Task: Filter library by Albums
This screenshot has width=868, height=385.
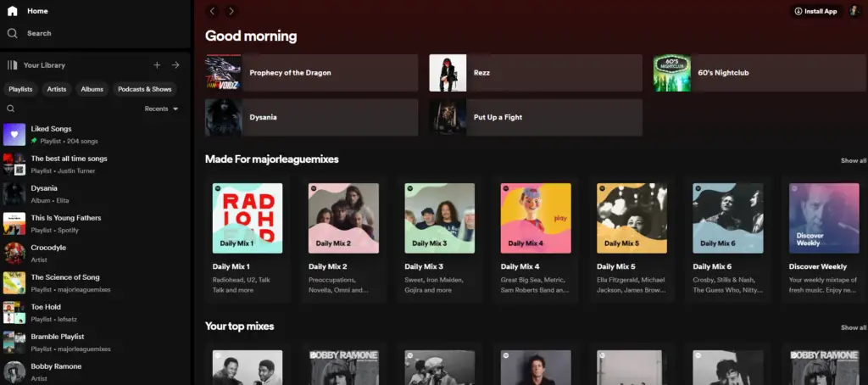Action: pos(92,89)
